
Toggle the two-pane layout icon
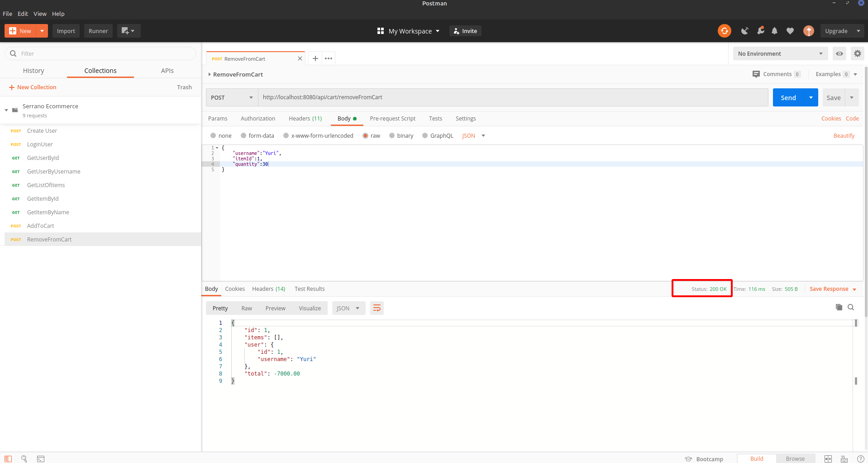pyautogui.click(x=828, y=458)
